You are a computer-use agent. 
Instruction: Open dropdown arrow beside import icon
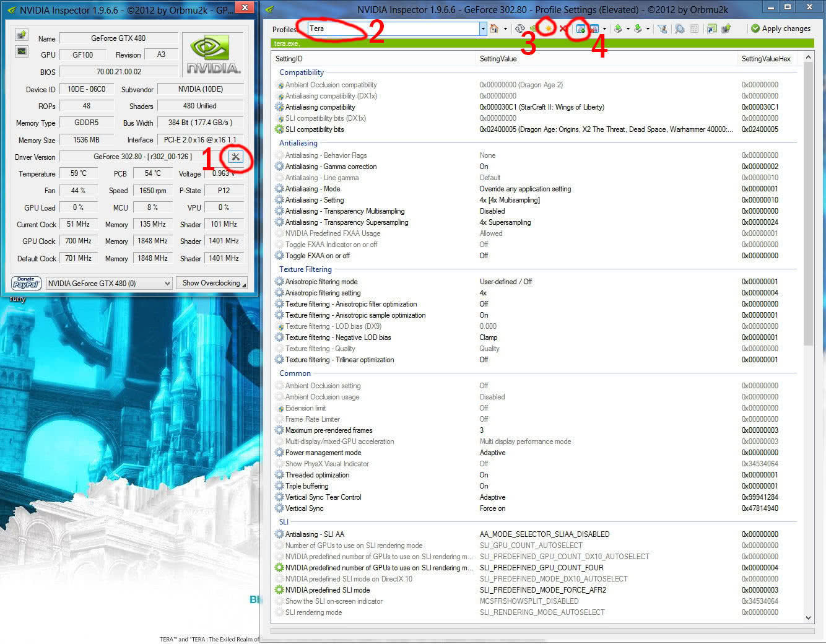point(648,28)
